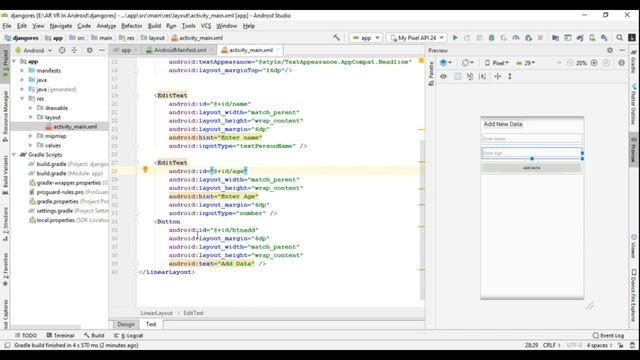Open the app run configuration dropdown

[x=366, y=38]
